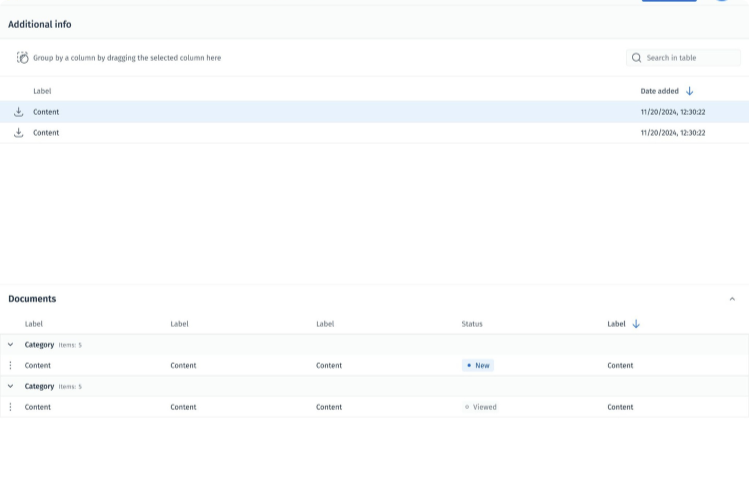Click sort arrow beside last Label column
Screen dimensions: 749x485
[x=636, y=324]
